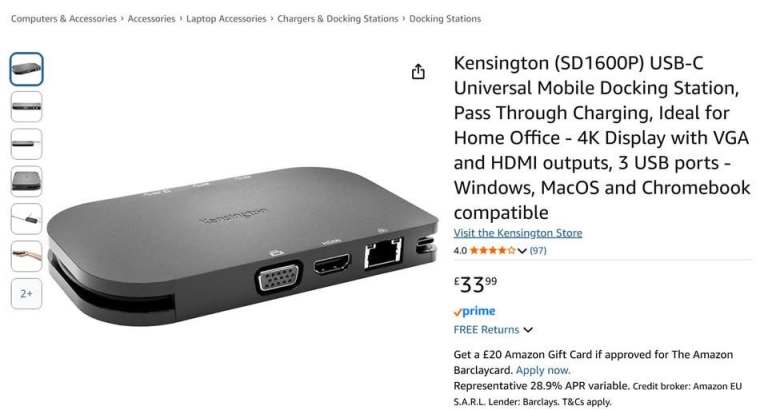
Task: Click the main docking station product image
Action: pos(242,246)
